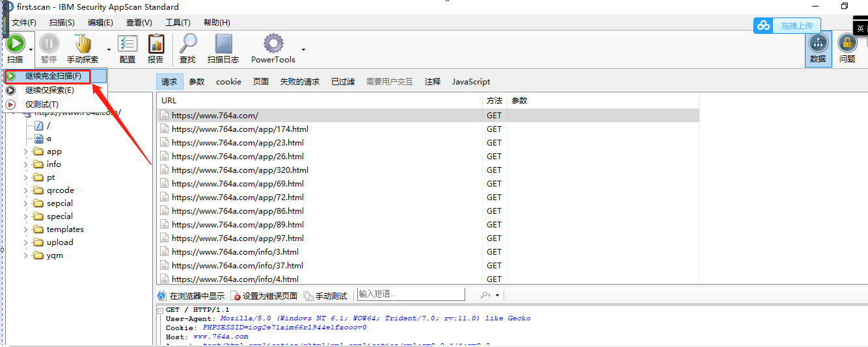This screenshot has height=347, width=868.
Task: Switch to the 数据 (Data) view icon
Action: 818,44
